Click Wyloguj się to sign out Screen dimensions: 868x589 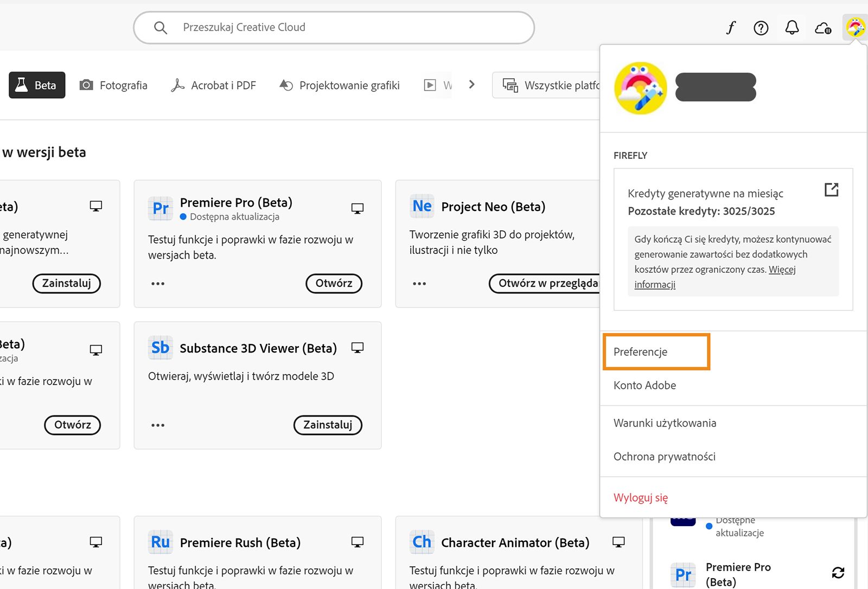(641, 497)
